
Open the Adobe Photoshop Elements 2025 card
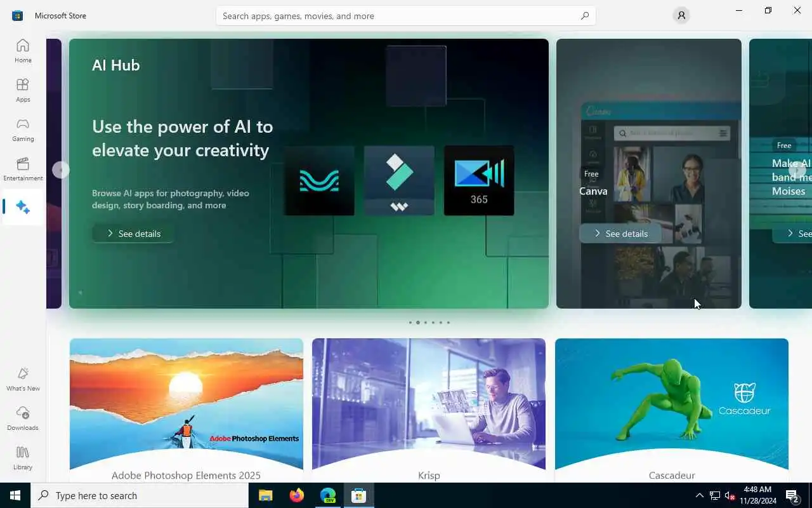click(x=187, y=410)
